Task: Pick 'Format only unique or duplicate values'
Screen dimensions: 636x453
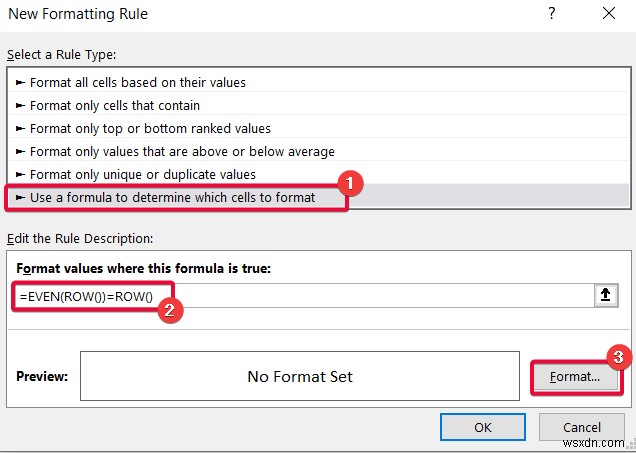Action: (143, 174)
